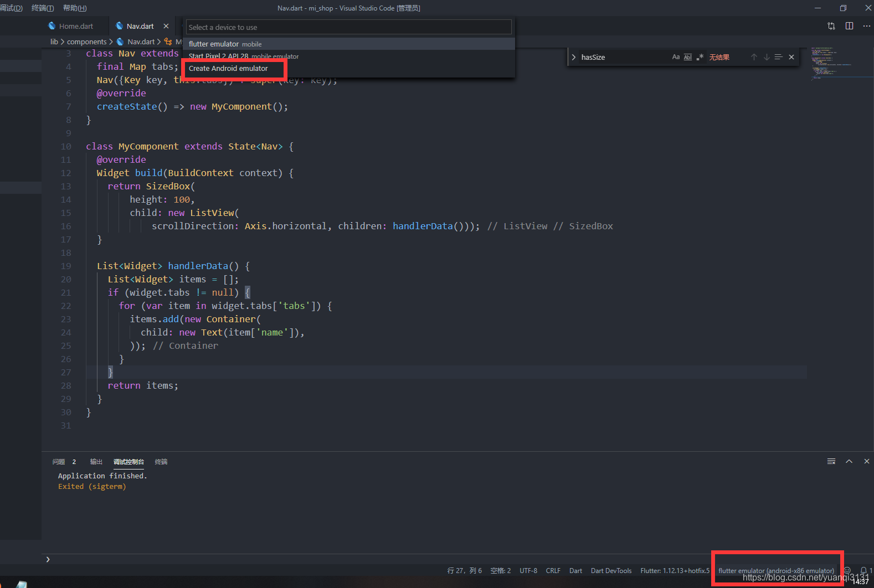Image resolution: width=874 pixels, height=588 pixels.
Task: Toggle regular expression search in find widget
Action: [700, 57]
